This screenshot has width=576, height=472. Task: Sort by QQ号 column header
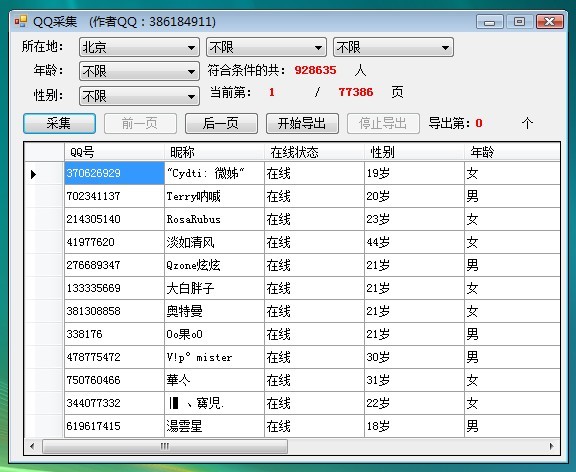(x=114, y=152)
